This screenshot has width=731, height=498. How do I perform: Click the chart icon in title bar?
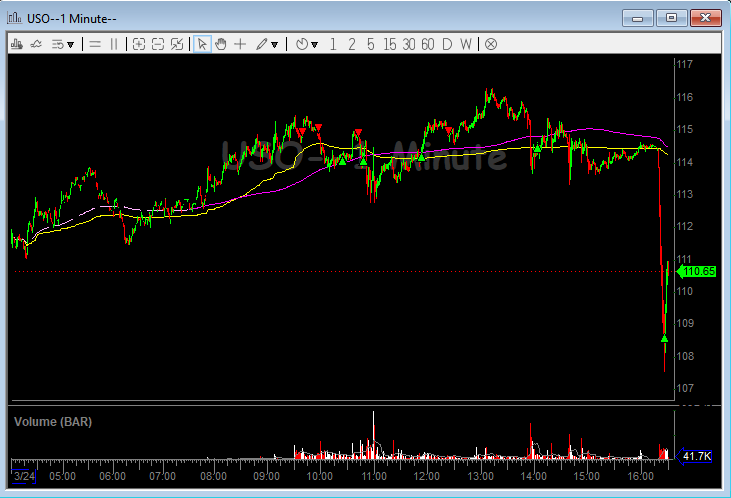(14, 18)
